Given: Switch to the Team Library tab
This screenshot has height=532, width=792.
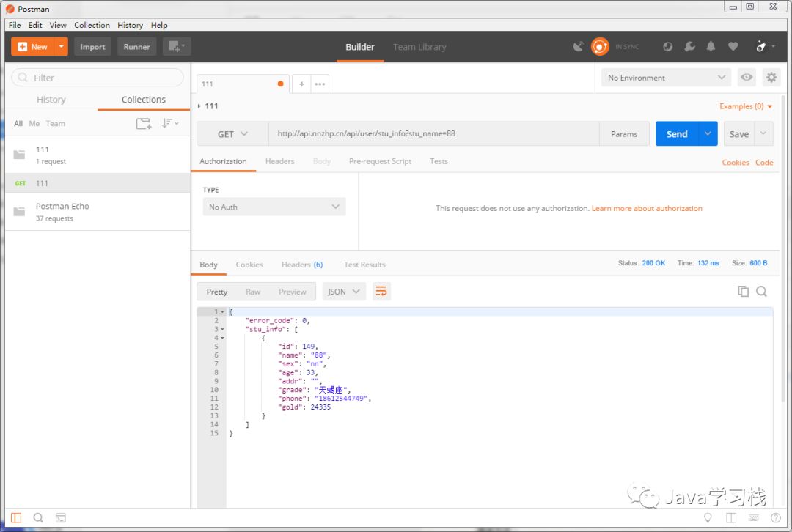Looking at the screenshot, I should tap(419, 47).
